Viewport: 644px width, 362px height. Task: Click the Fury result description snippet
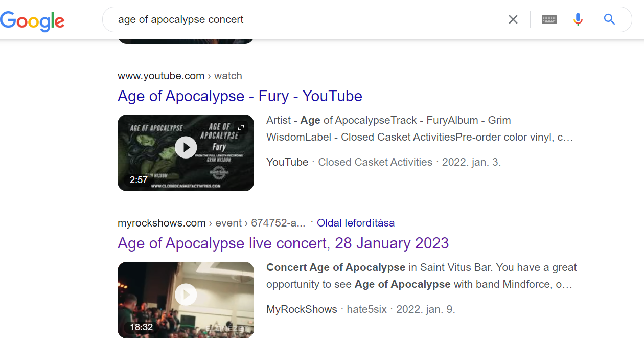click(x=420, y=129)
